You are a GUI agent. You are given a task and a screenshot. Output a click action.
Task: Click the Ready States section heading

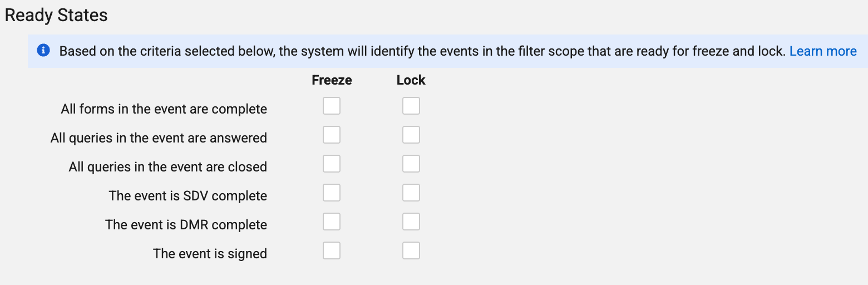coord(56,15)
